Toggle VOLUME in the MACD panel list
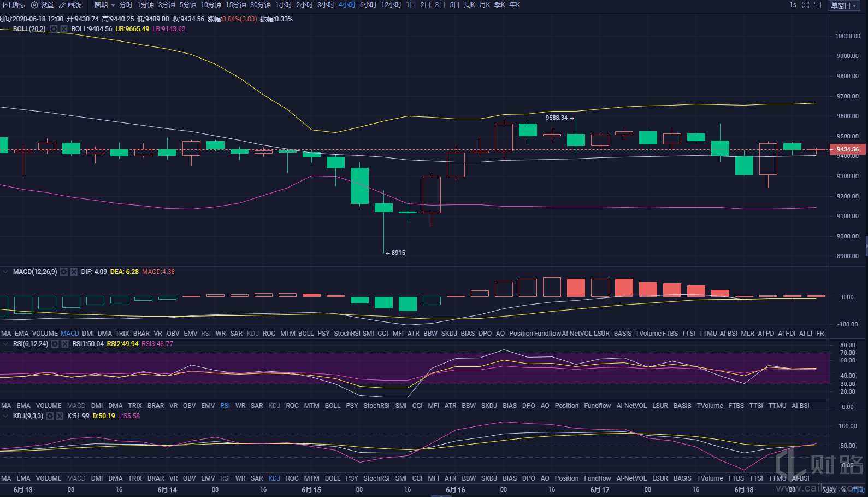 [45, 334]
